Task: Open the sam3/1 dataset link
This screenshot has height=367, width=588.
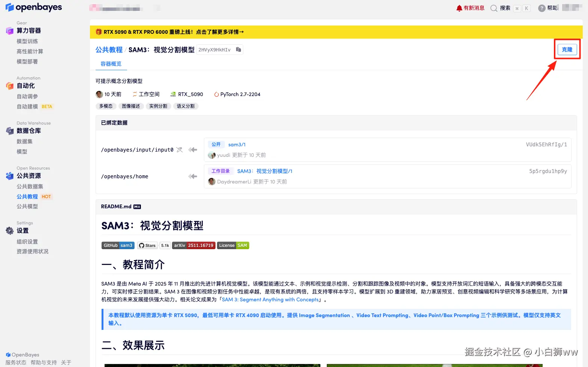Action: tap(237, 144)
